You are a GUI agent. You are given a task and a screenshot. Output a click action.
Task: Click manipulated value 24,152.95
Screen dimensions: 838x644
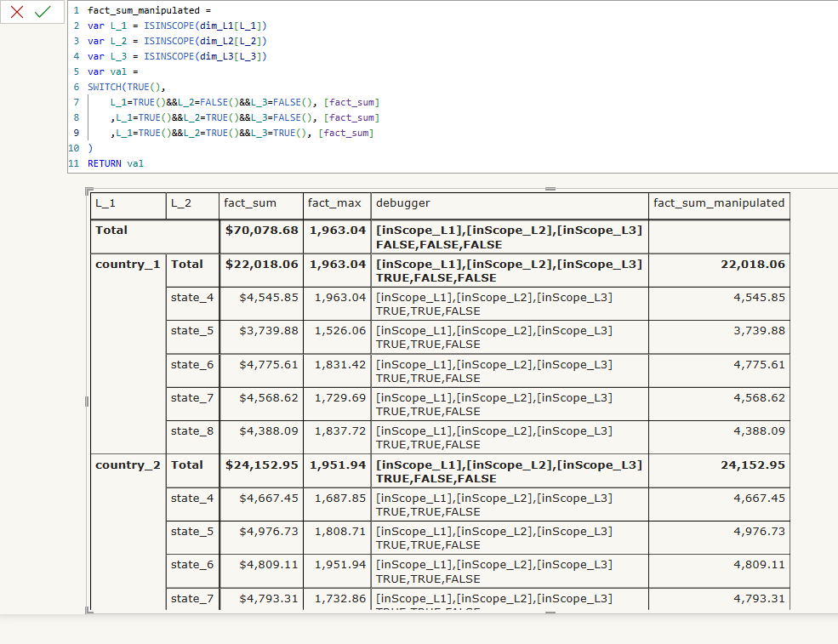[752, 465]
